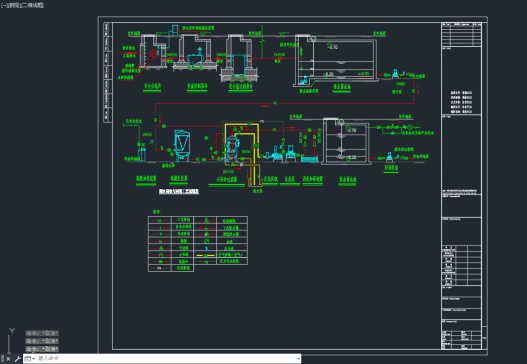The image size is (527, 364).
Task: Click the command line grip handle at the far left
Action: [2, 359]
